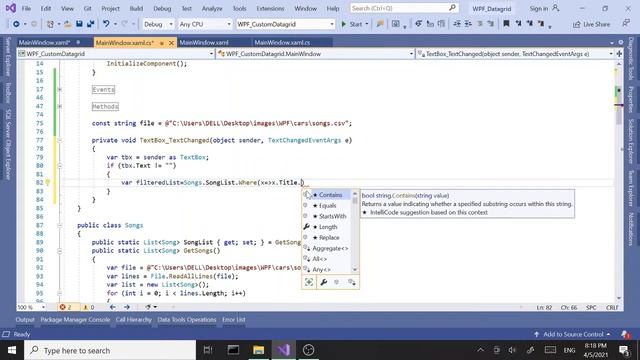The height and width of the screenshot is (360, 640).
Task: Click the IntelliSense list scrollbar down arrow
Action: click(355, 269)
